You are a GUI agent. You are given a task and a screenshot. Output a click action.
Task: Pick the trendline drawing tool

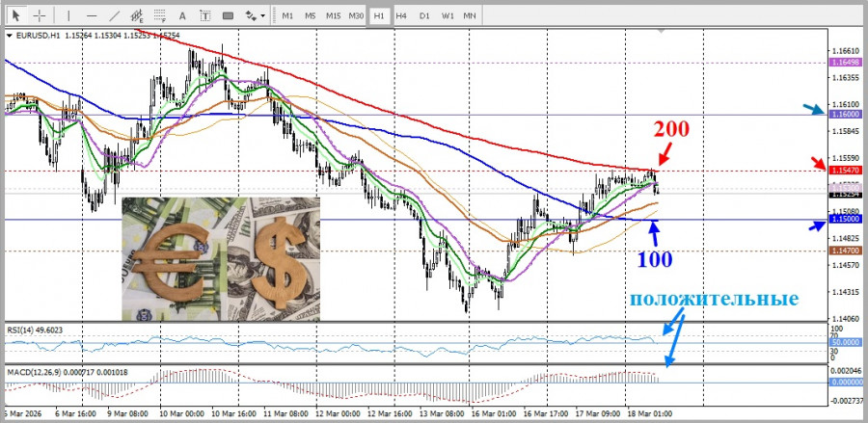tap(114, 15)
